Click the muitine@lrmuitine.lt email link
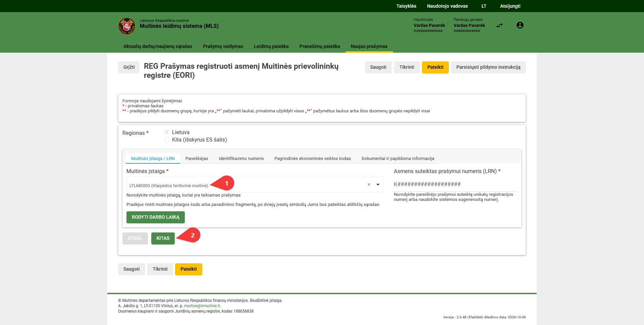Image resolution: width=644 pixels, height=325 pixels. click(x=202, y=306)
